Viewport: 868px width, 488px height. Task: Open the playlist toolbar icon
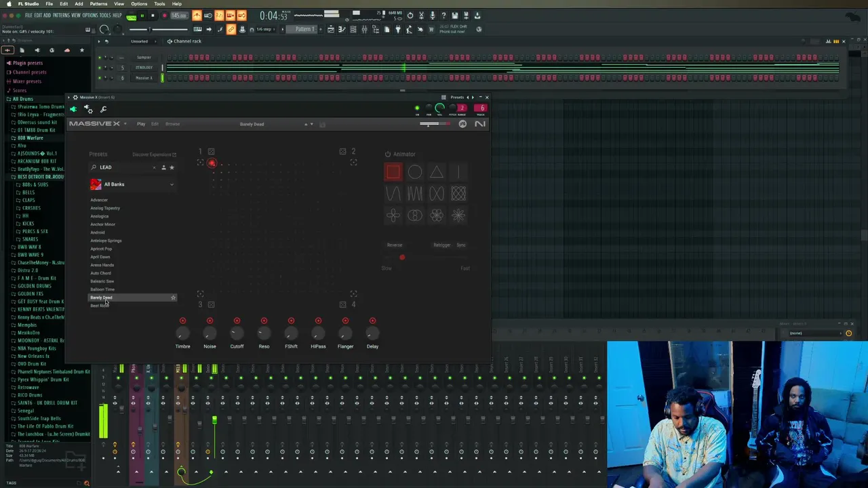331,29
